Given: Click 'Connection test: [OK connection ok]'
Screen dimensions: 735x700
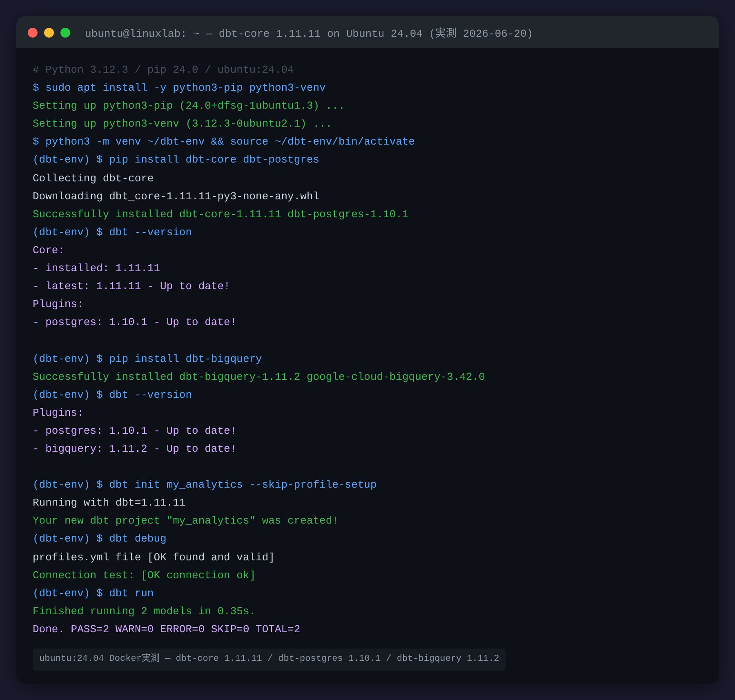Looking at the screenshot, I should (x=144, y=575).
